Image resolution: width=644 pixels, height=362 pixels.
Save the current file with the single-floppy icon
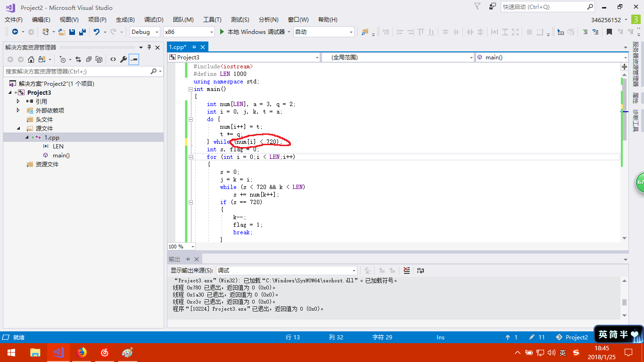[x=72, y=32]
